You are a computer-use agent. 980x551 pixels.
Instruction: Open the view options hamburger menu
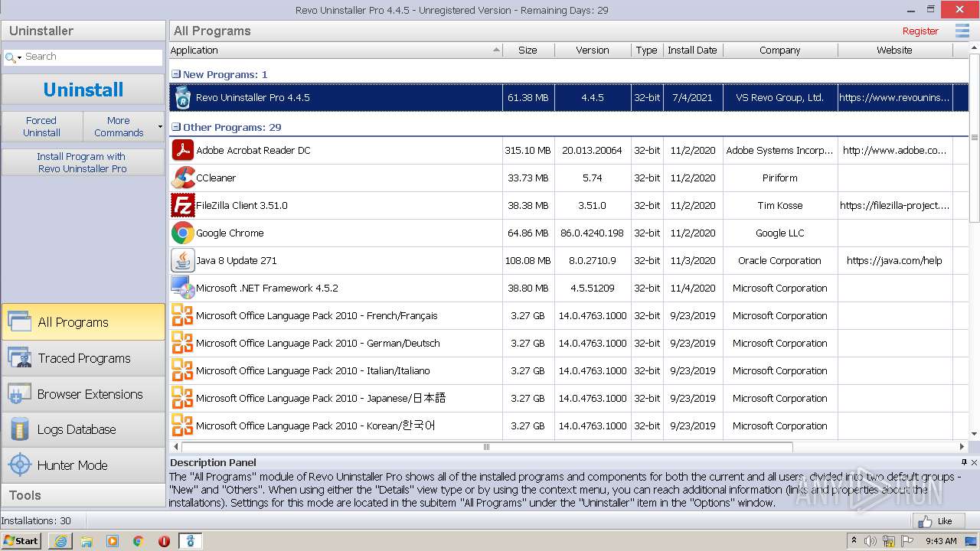click(x=962, y=31)
